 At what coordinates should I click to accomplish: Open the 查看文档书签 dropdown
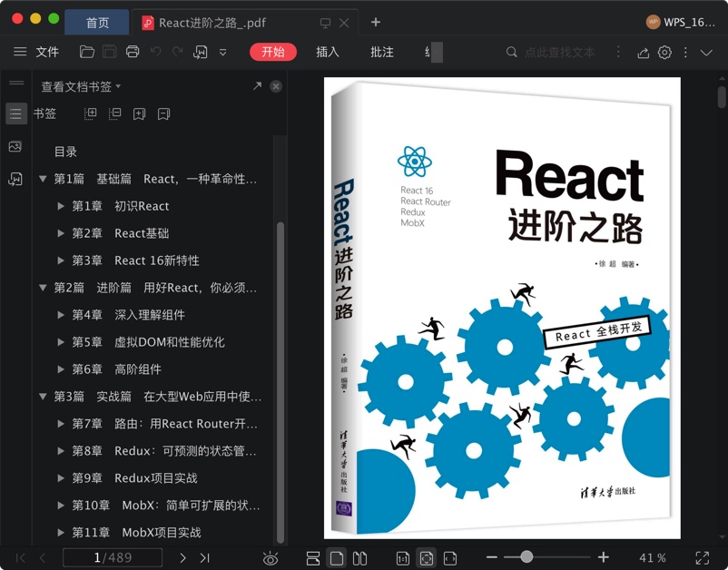81,86
